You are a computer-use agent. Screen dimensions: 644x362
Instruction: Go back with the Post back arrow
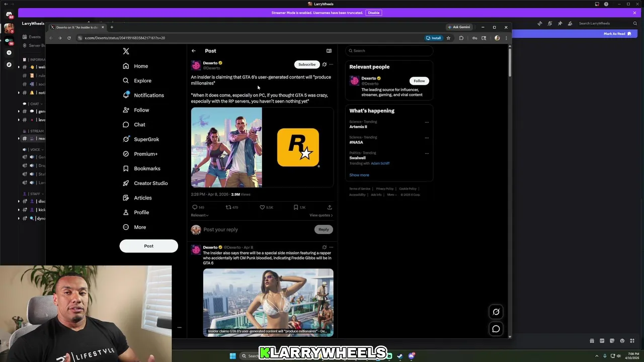(x=194, y=51)
